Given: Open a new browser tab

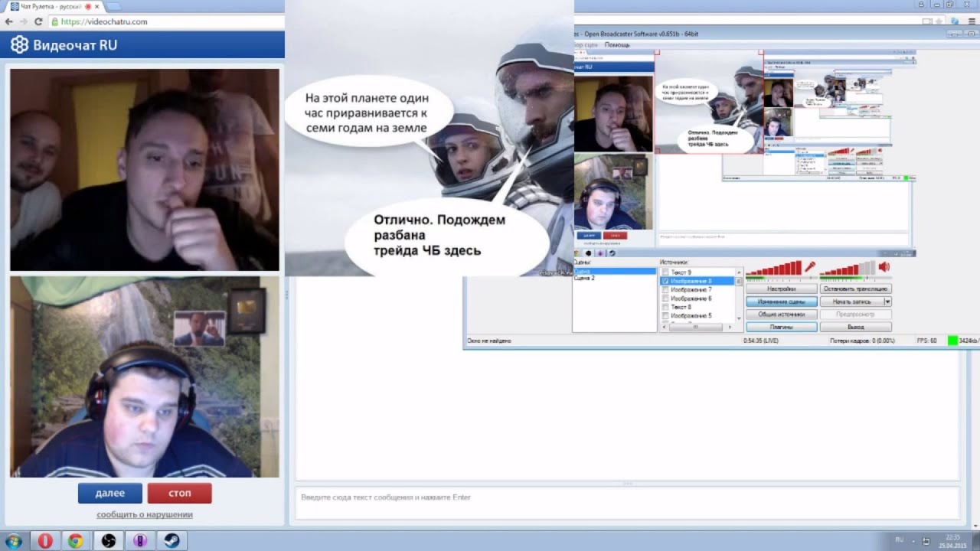Looking at the screenshot, I should (115, 6).
